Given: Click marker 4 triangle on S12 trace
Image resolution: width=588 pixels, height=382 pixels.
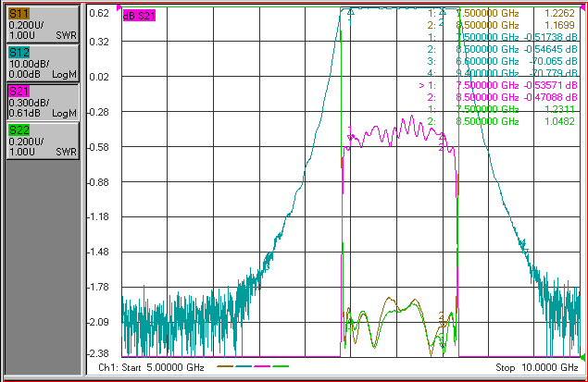Looking at the screenshot, I should pos(525,251).
